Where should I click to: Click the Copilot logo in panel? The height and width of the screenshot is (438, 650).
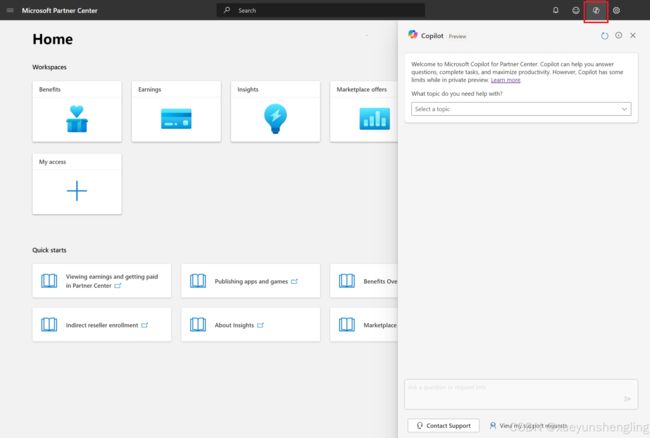coord(412,35)
